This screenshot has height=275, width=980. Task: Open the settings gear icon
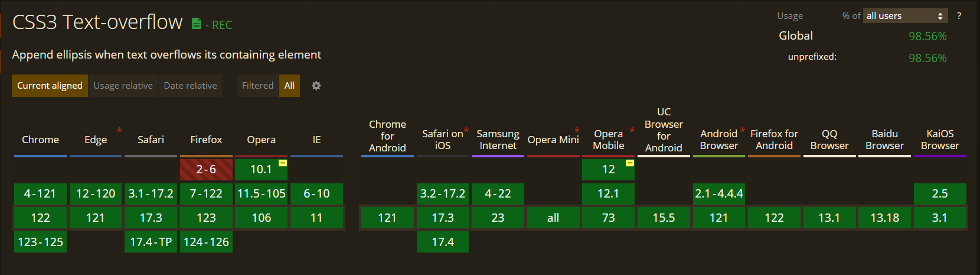point(316,86)
